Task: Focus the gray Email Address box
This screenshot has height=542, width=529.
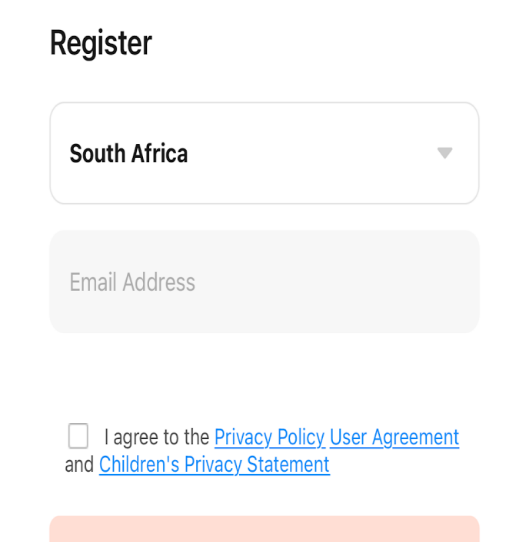Action: pos(264,282)
